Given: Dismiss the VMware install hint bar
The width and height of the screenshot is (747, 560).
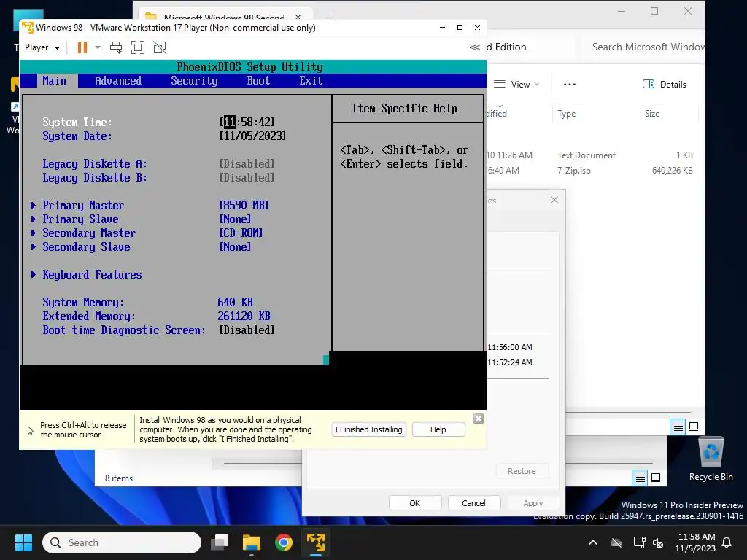Looking at the screenshot, I should click(479, 419).
